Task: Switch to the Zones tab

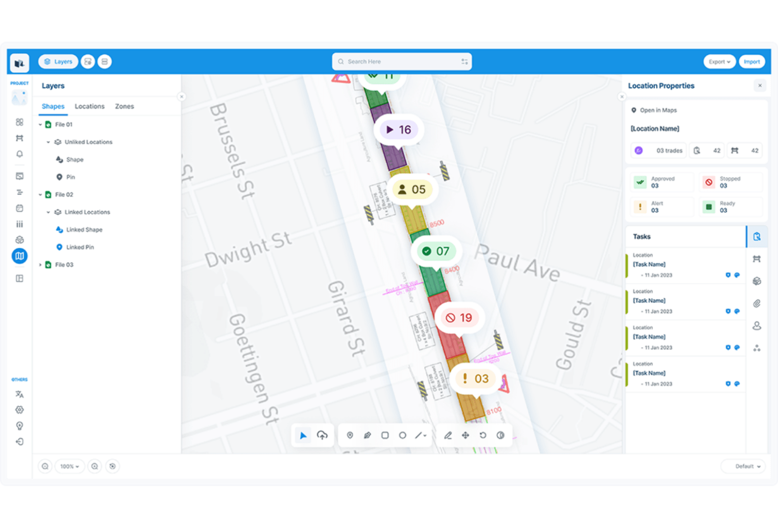Action: (124, 106)
